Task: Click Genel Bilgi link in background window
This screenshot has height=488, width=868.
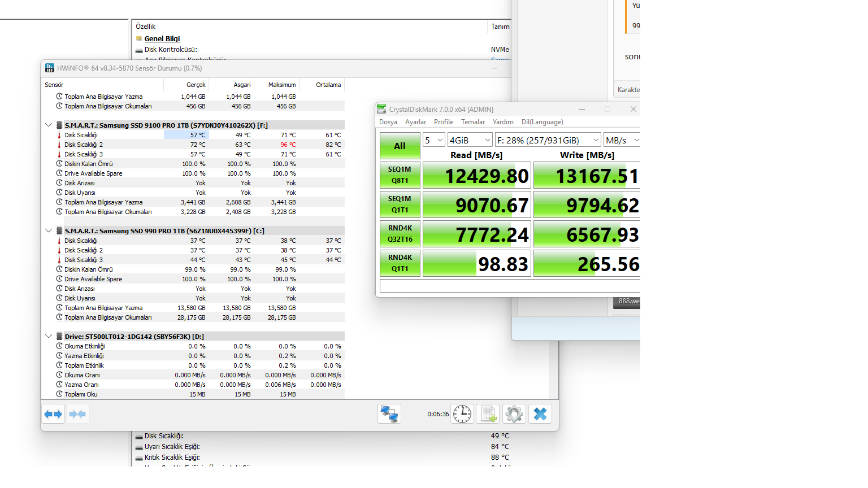Action: coord(162,39)
